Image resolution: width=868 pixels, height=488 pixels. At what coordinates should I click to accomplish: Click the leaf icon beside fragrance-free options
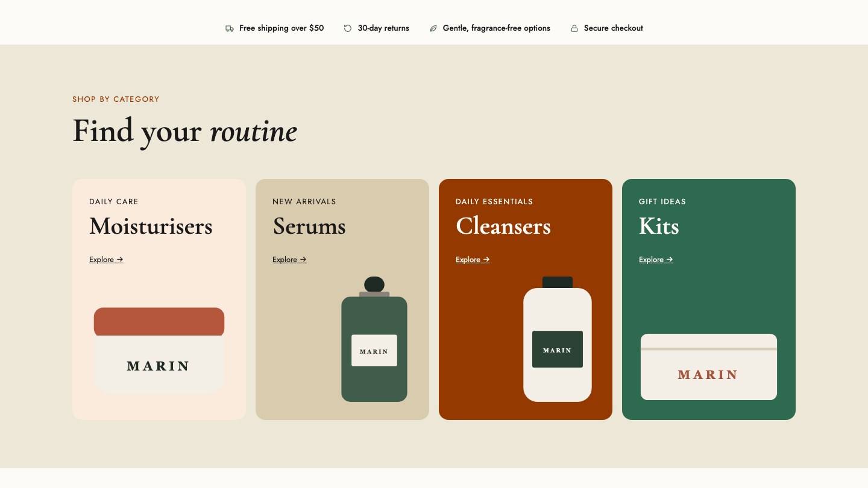click(x=433, y=28)
